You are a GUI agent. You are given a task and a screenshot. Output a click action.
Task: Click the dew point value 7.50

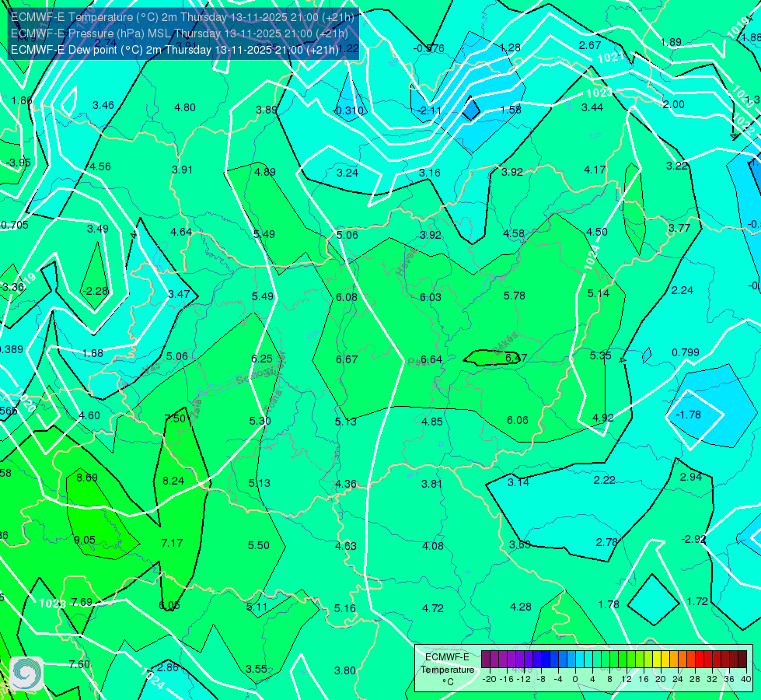point(175,418)
